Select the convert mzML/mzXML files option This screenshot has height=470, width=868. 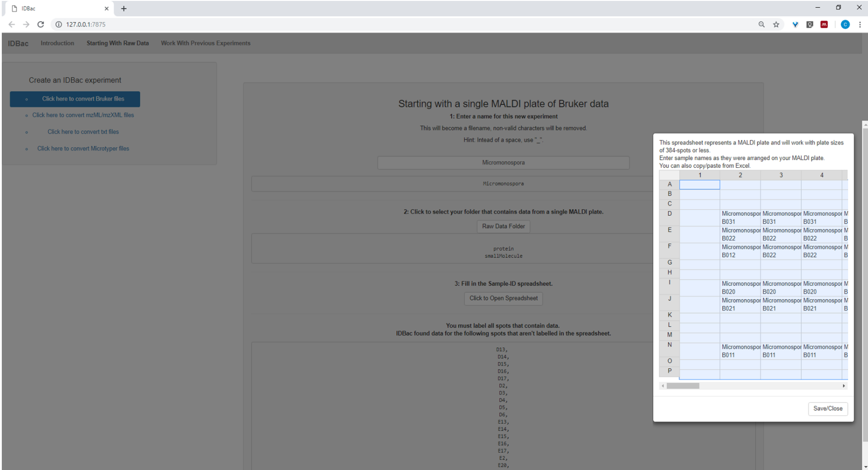coord(83,115)
